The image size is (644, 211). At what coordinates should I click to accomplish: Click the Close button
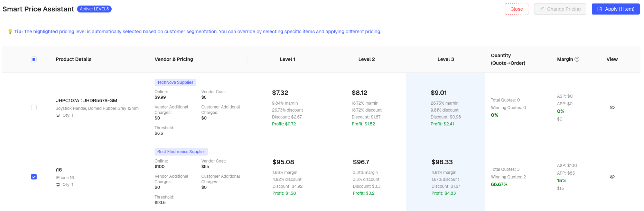tap(516, 9)
